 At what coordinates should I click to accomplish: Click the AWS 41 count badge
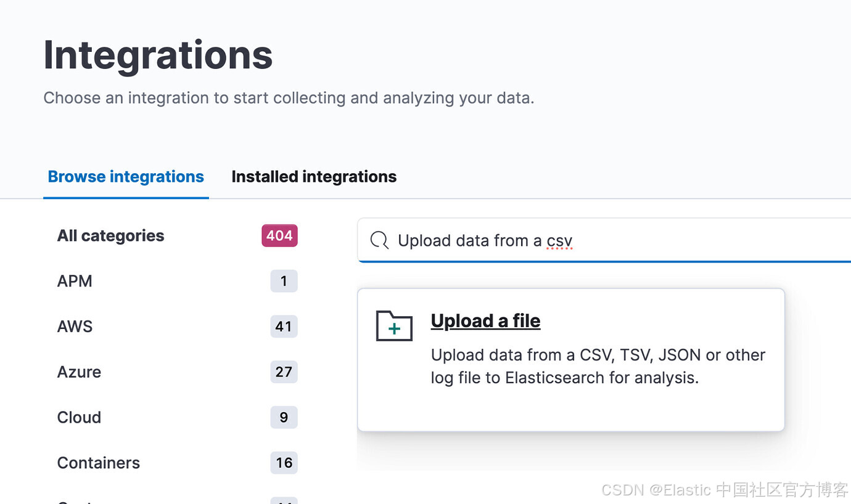point(284,327)
